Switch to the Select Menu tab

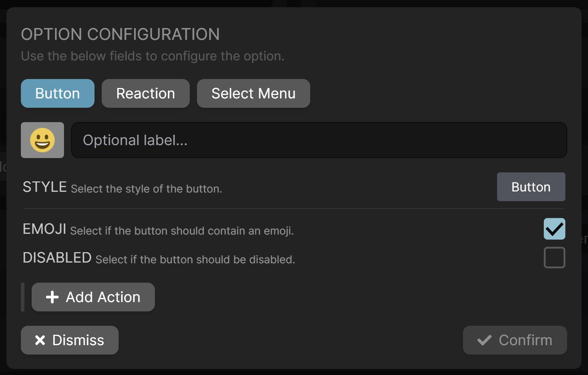point(253,93)
